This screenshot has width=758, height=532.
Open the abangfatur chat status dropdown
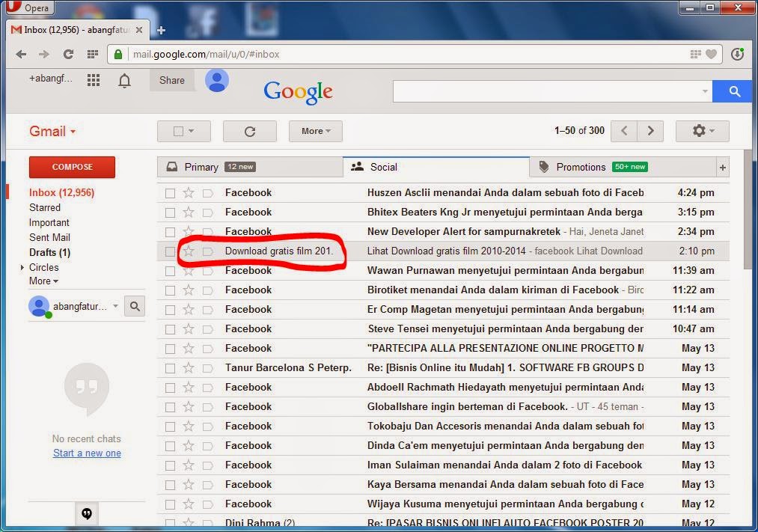click(115, 306)
